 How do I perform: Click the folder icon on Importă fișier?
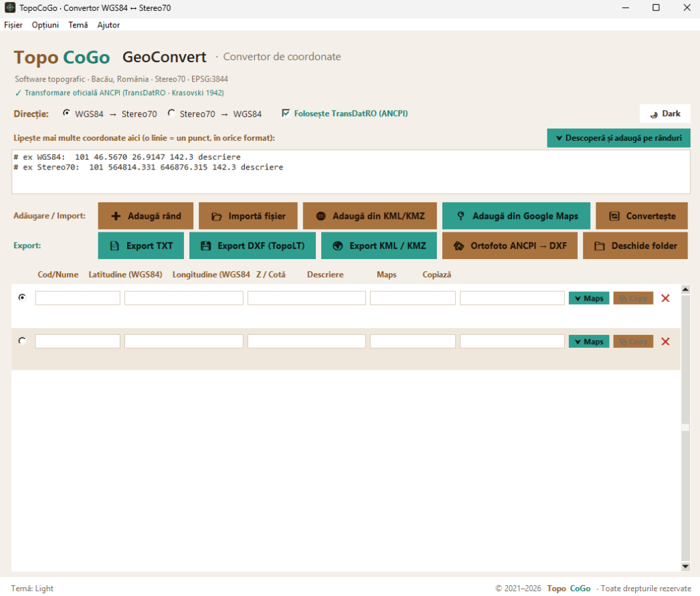tap(217, 217)
